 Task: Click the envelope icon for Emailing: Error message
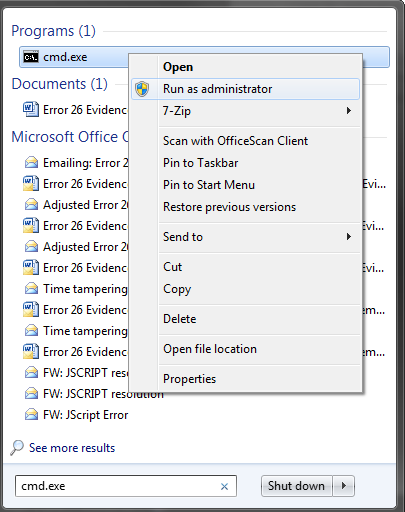31,163
